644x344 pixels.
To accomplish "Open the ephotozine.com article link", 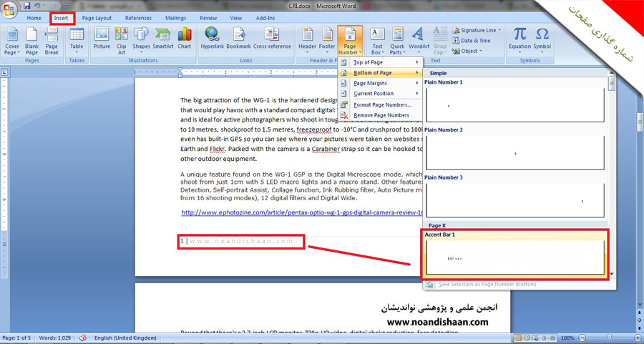I will pyautogui.click(x=301, y=212).
